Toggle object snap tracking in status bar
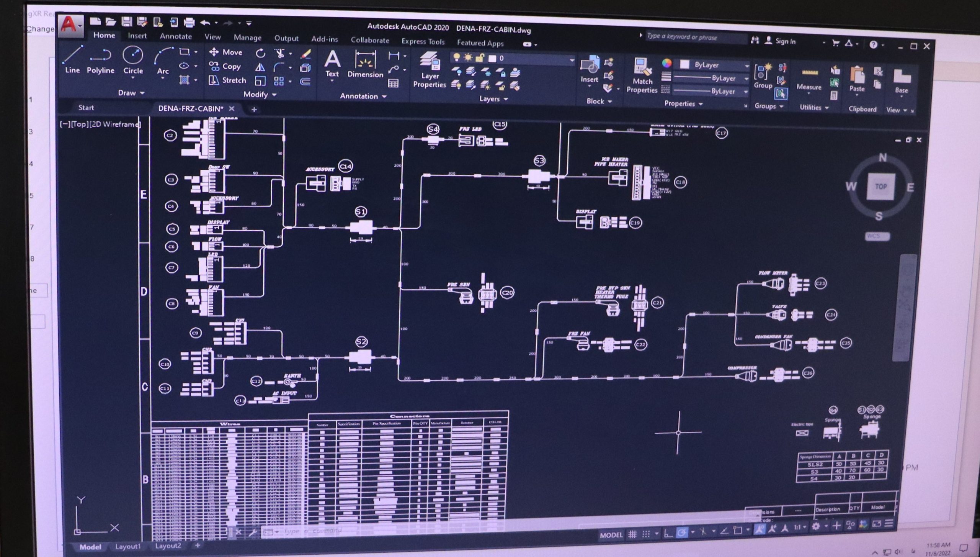 coord(724,531)
